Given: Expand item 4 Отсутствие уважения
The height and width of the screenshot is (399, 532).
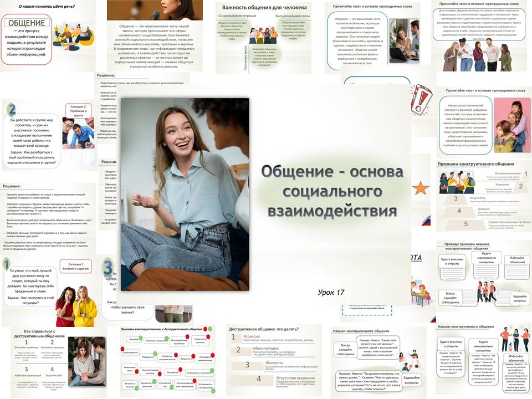Looking at the screenshot, I should (x=295, y=378).
